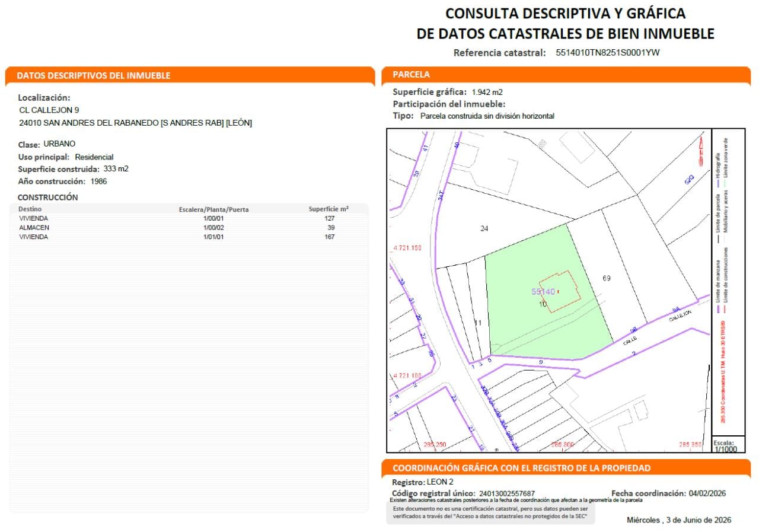Click the CALLEJON street label on map
The height and width of the screenshot is (532, 759).
click(x=681, y=316)
